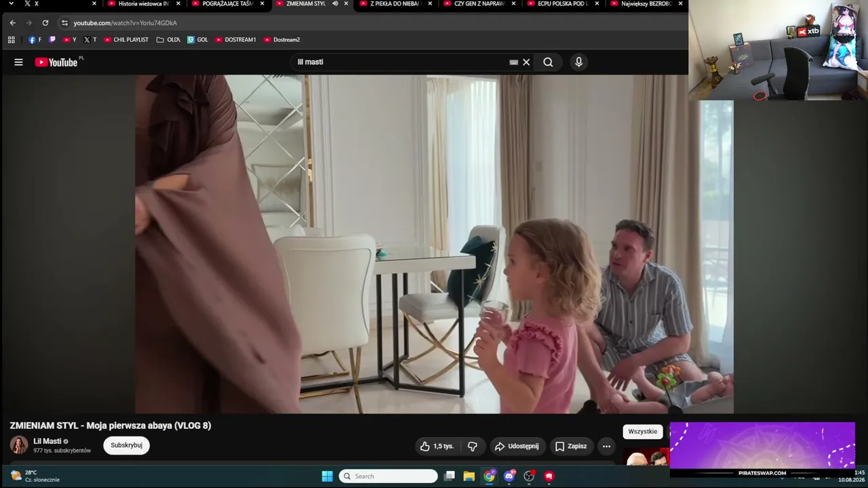Open the Facebook bookmark labeled F
Screen dimensions: 868x488
tap(35, 40)
